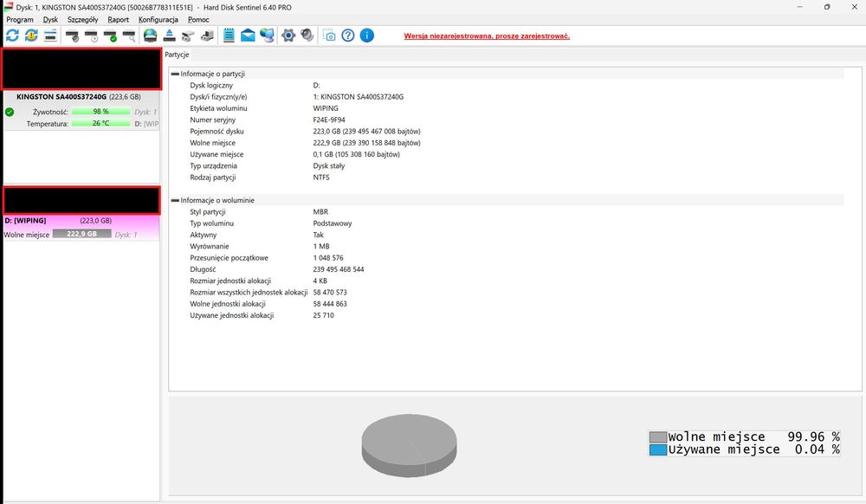The width and height of the screenshot is (866, 504).
Task: Click the blue eject-style disk icon
Action: pyautogui.click(x=170, y=36)
